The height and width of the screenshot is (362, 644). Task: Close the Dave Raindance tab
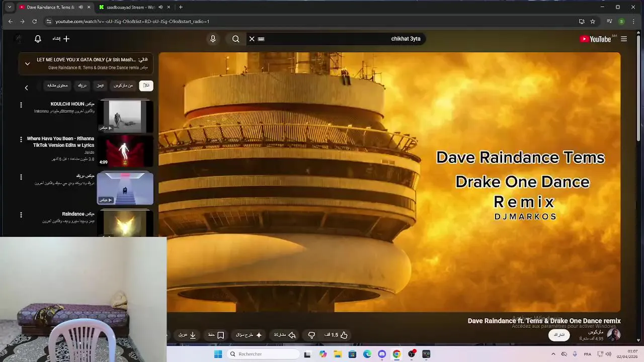point(89,7)
